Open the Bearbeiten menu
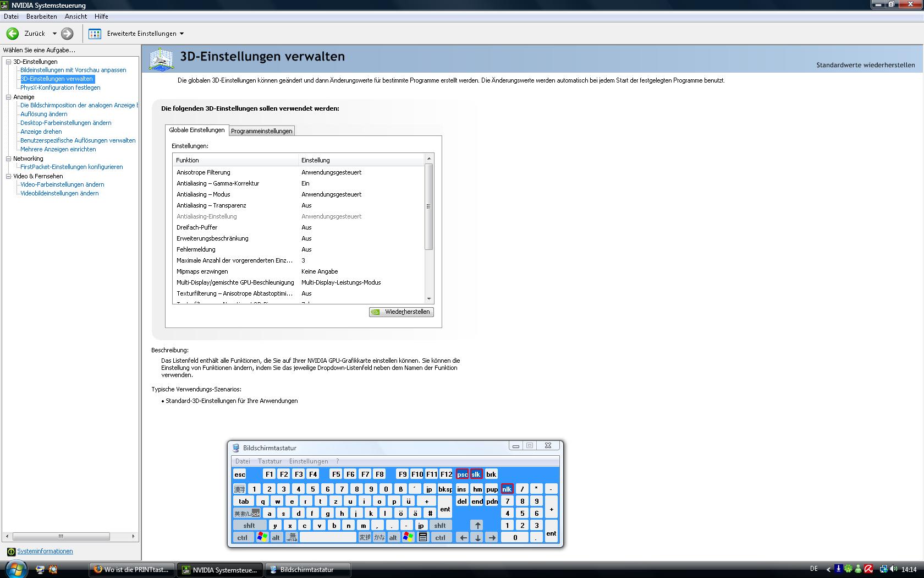The width and height of the screenshot is (924, 578). pos(42,17)
